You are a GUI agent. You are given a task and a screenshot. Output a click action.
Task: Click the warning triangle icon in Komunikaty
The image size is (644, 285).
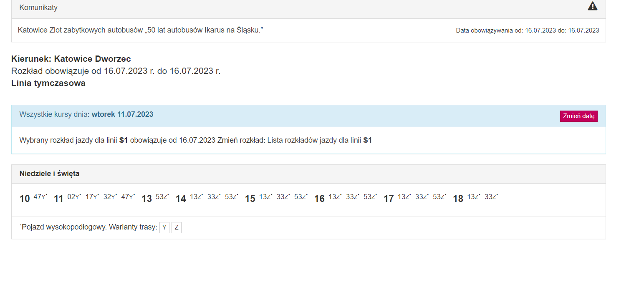pos(592,6)
